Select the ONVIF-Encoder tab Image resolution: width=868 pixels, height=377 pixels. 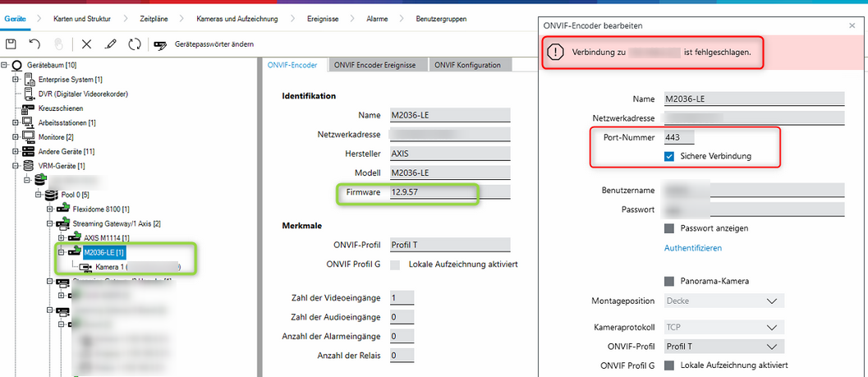[x=292, y=65]
